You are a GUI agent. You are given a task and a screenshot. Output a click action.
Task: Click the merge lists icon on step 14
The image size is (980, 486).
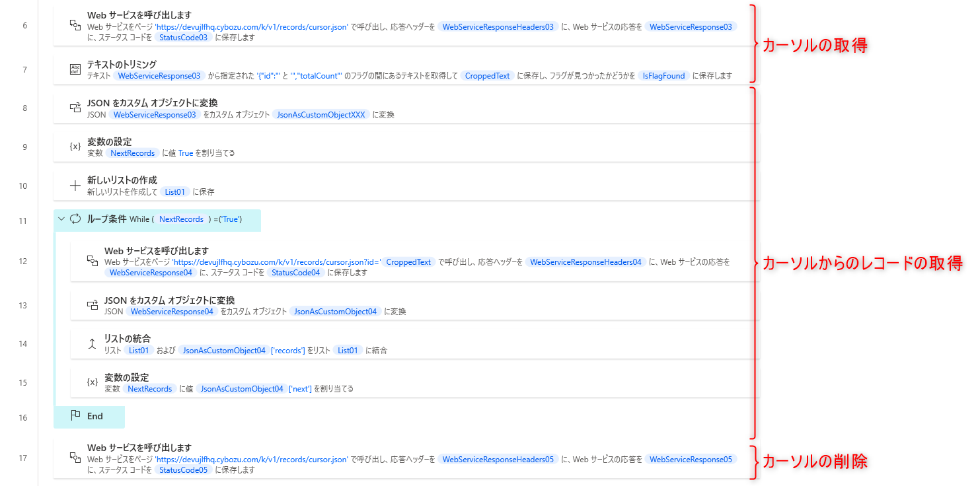coord(92,344)
